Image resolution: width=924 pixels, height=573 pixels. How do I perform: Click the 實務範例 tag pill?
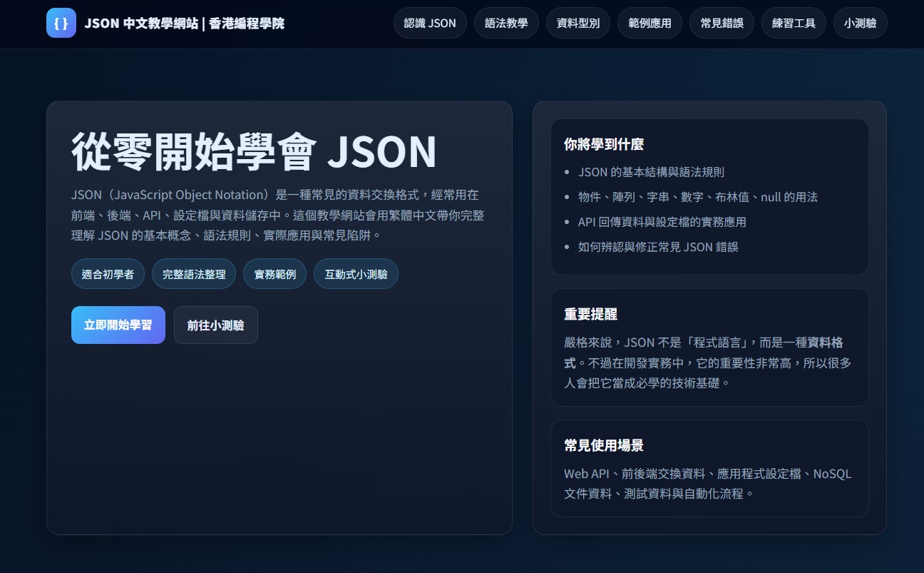[x=274, y=274]
